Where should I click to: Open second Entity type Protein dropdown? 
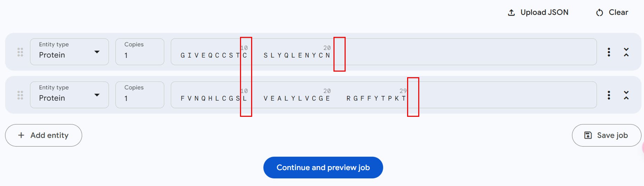[69, 95]
